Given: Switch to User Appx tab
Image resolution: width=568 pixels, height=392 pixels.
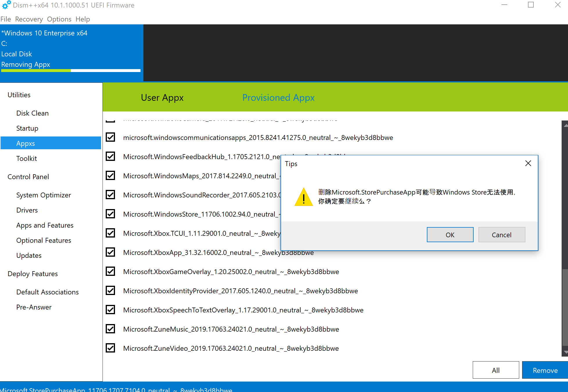Looking at the screenshot, I should [162, 98].
